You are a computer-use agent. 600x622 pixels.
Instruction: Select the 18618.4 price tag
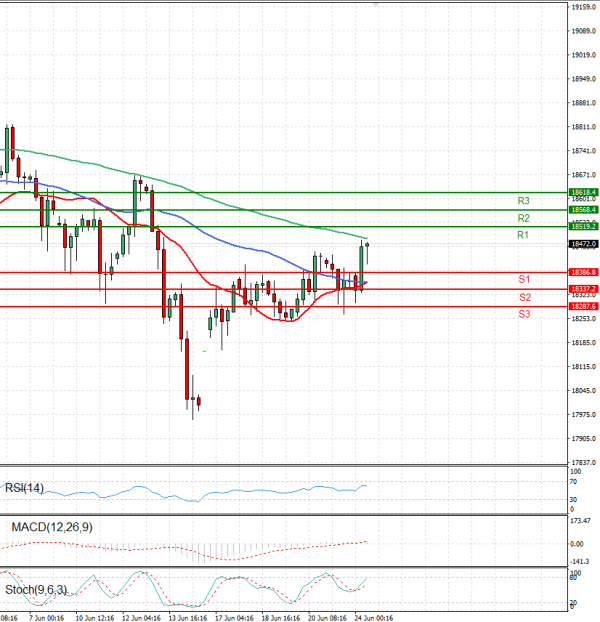(x=583, y=192)
